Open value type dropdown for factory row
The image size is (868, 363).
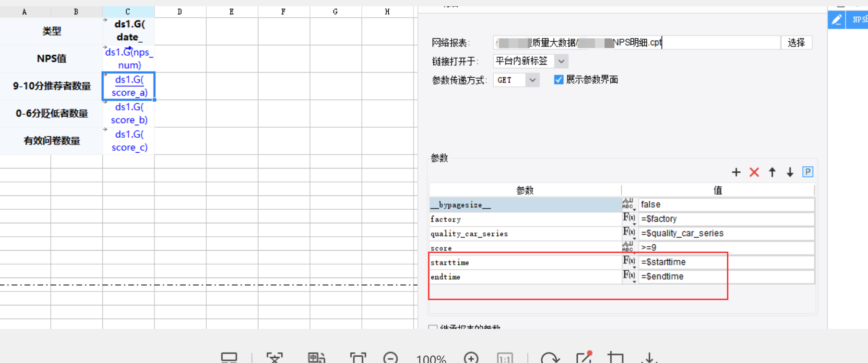click(x=629, y=219)
